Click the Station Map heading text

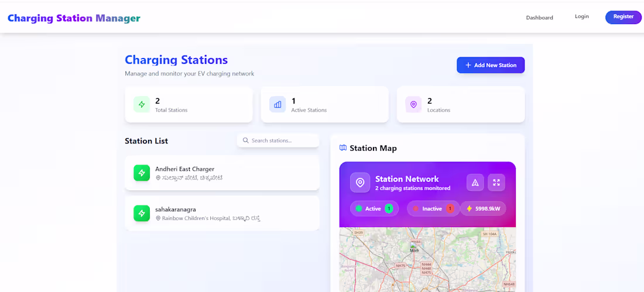374,148
